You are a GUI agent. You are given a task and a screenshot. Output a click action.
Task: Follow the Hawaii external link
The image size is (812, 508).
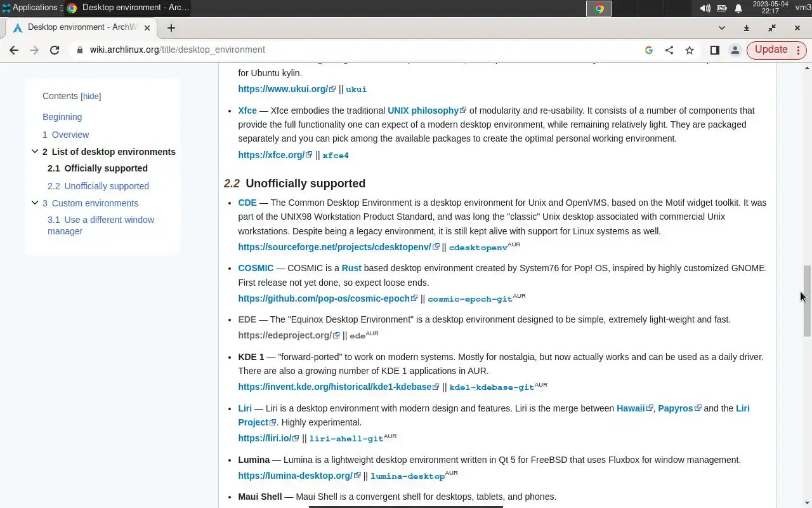[635, 408]
